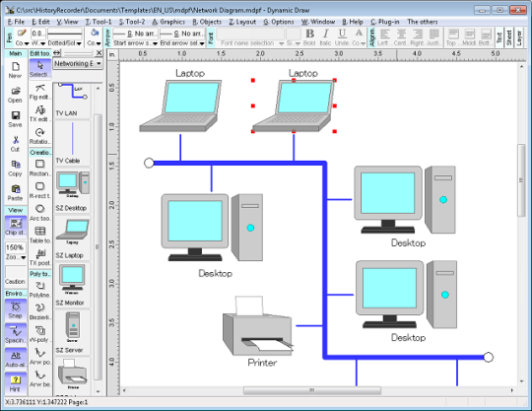
Task: Close the template panel with X button
Action: coord(99,53)
